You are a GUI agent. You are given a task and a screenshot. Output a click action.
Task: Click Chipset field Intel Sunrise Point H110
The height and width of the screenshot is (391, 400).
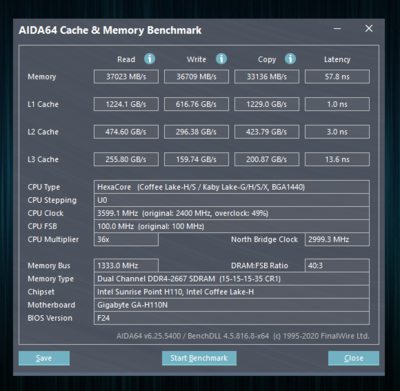click(232, 292)
